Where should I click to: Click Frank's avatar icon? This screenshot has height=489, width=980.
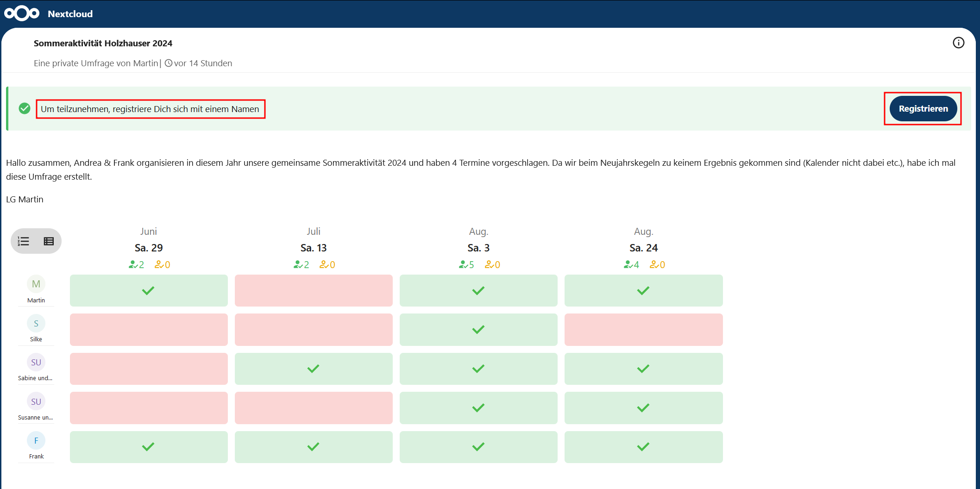click(36, 440)
